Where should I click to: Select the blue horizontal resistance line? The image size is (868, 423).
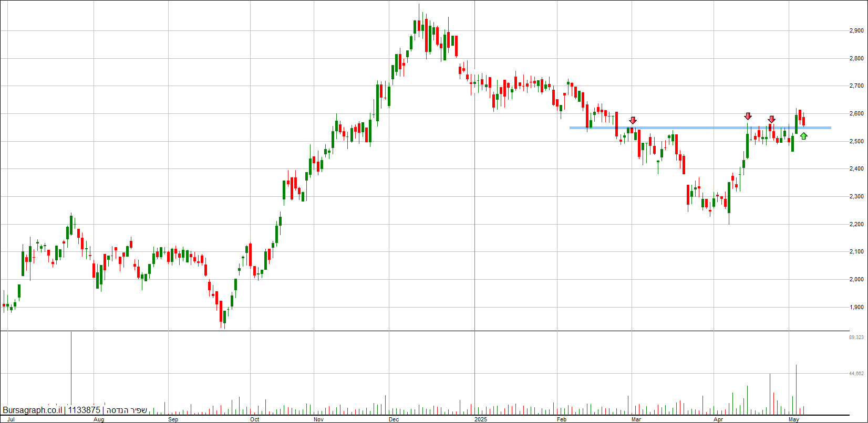pyautogui.click(x=700, y=128)
